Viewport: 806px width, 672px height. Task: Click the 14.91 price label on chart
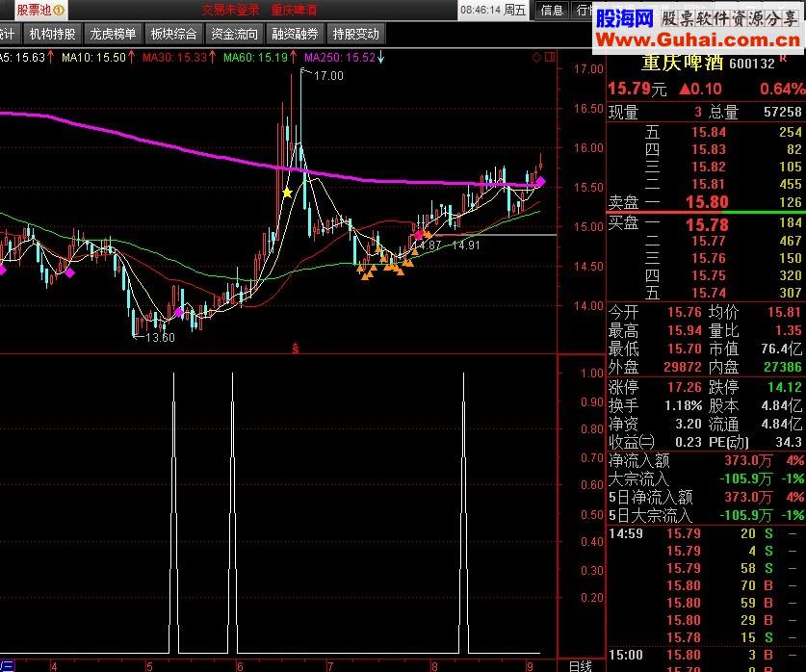[466, 246]
